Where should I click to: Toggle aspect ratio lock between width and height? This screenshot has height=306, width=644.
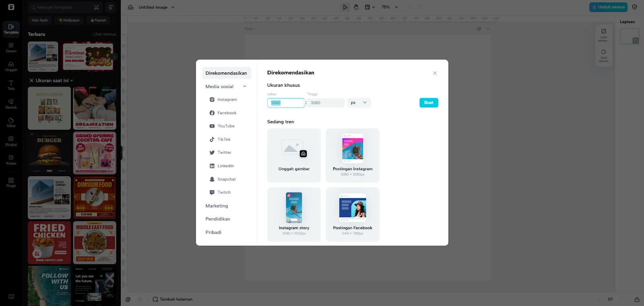point(306,103)
